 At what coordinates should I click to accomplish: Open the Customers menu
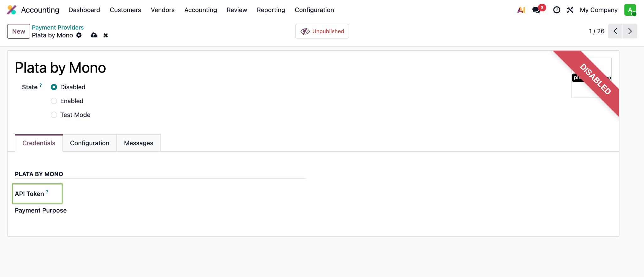click(125, 10)
